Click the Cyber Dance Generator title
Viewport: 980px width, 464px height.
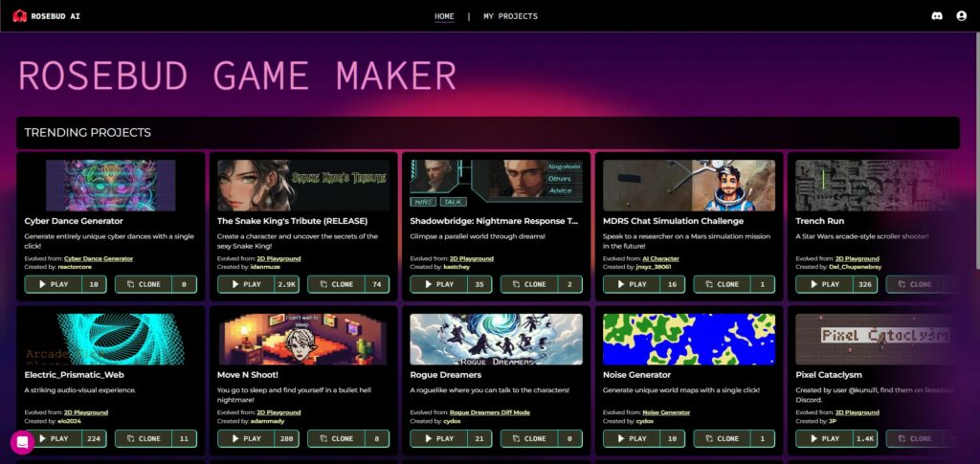coord(74,221)
